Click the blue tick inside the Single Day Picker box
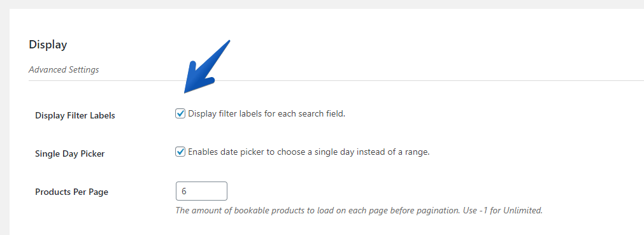 tap(180, 152)
